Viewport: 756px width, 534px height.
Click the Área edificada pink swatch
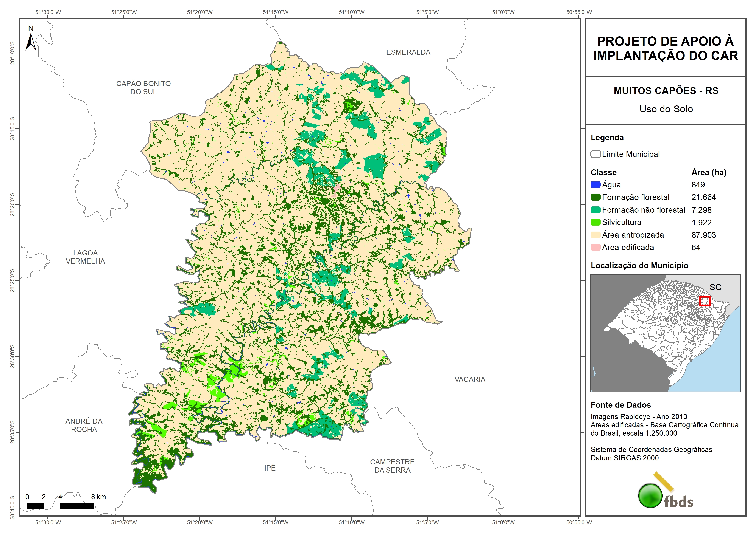(x=595, y=247)
